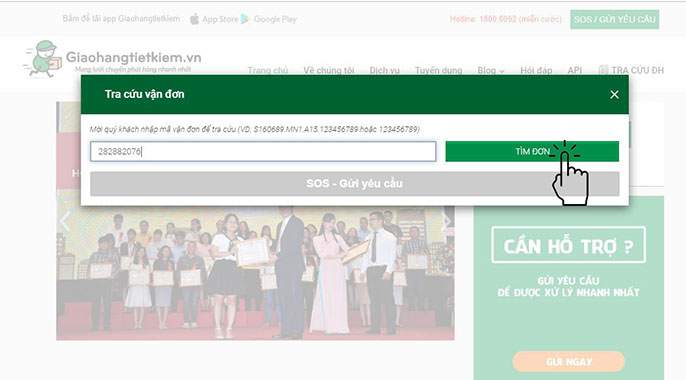Image resolution: width=686 pixels, height=380 pixels.
Task: Go to the Trang chủ menu item
Action: click(268, 70)
